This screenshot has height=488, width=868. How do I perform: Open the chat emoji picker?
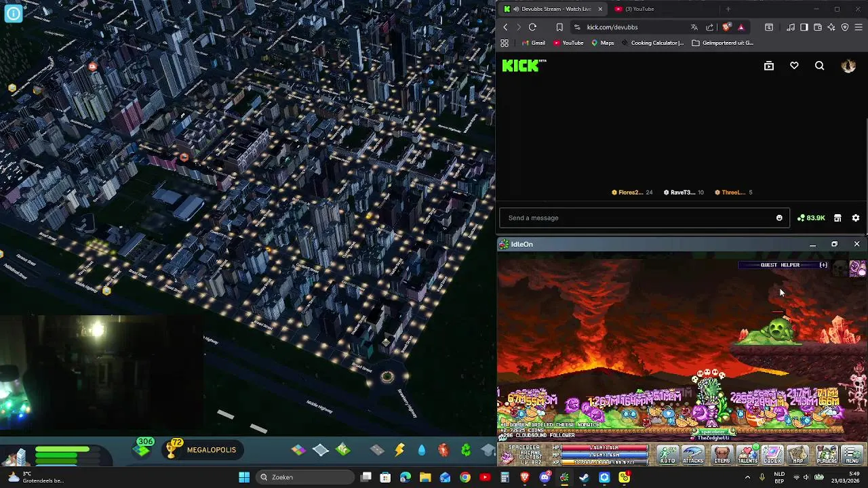779,218
